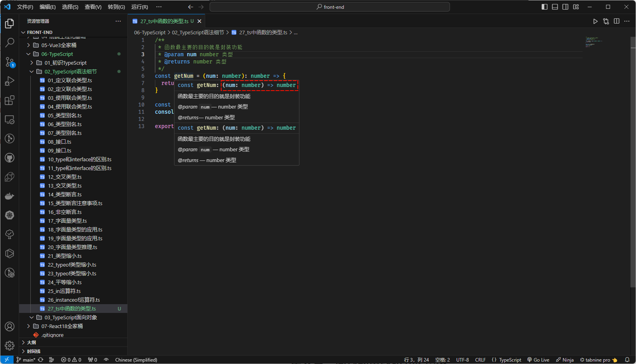The height and width of the screenshot is (364, 636).
Task: Open the Docker view in activity bar
Action: (x=10, y=196)
